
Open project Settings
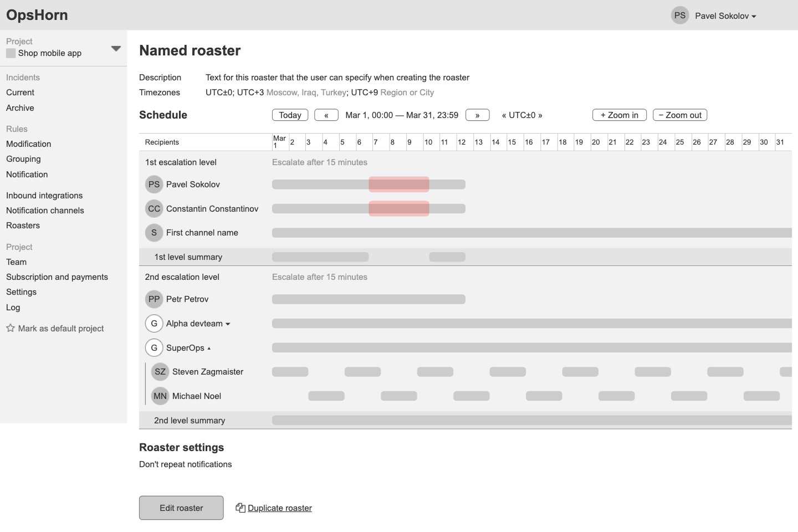(21, 292)
